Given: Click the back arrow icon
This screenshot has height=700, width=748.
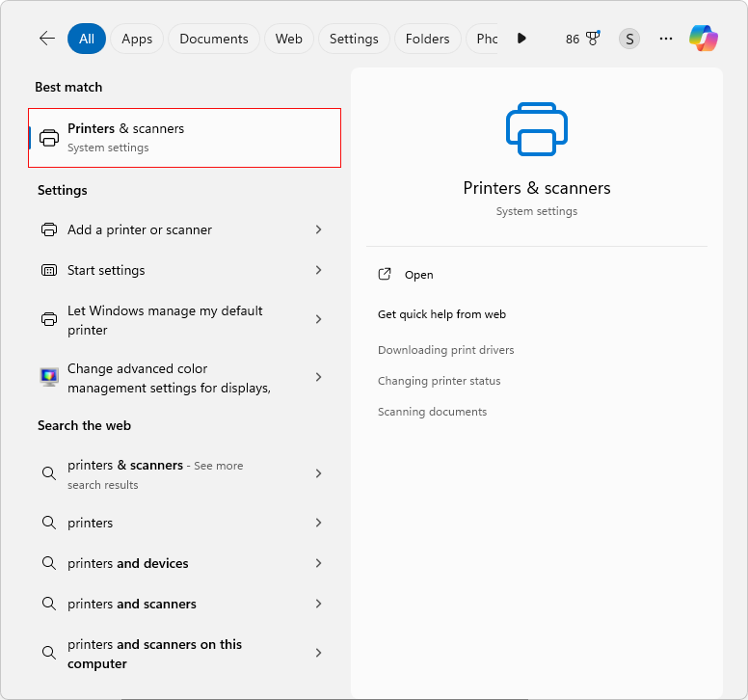Looking at the screenshot, I should pos(47,39).
